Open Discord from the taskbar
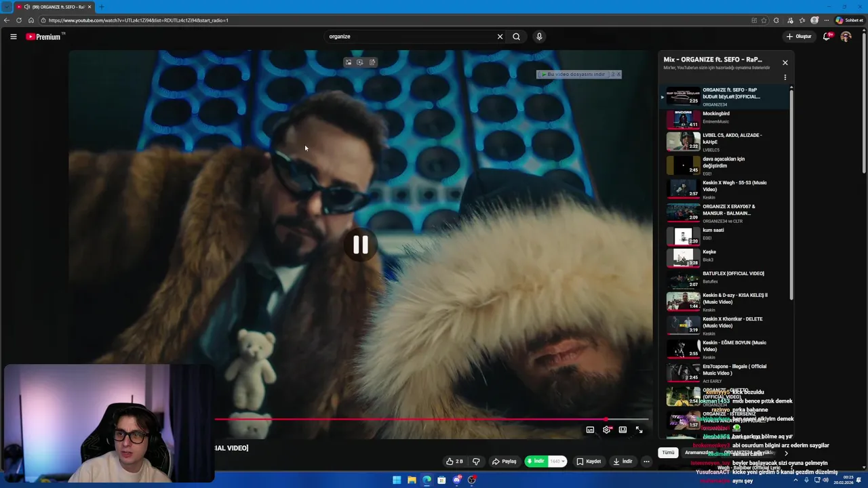 (x=457, y=480)
